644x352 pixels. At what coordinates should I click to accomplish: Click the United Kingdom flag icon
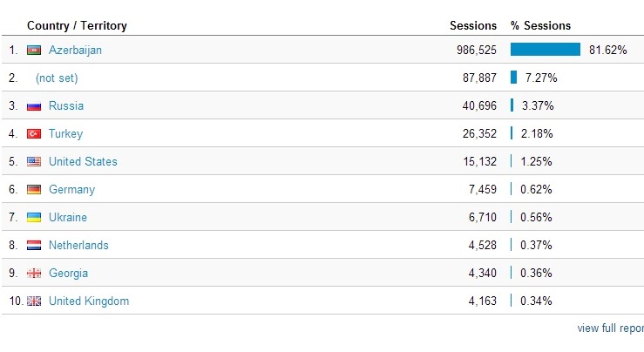[34, 301]
